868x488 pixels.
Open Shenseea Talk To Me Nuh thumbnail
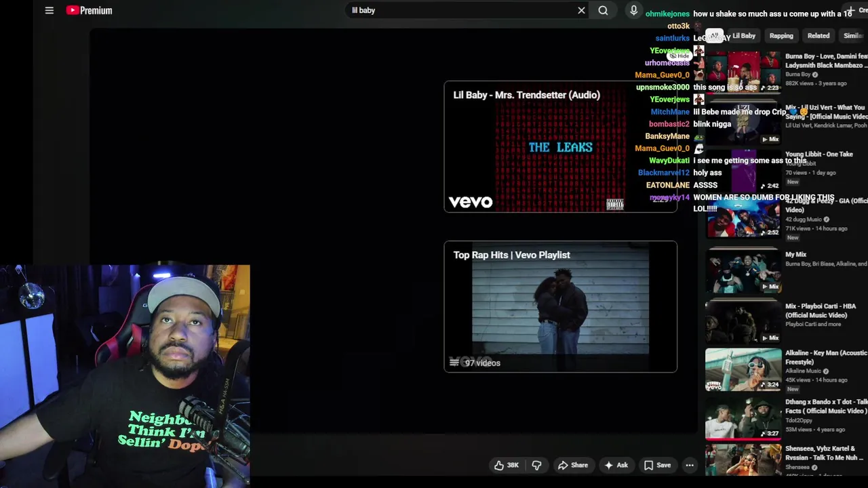pyautogui.click(x=743, y=461)
